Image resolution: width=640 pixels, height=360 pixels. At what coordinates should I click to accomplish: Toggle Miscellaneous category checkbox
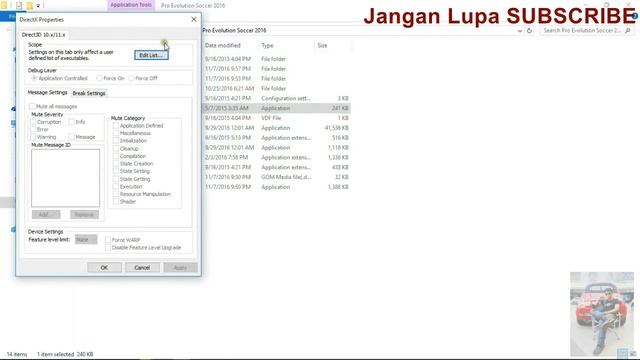(116, 133)
